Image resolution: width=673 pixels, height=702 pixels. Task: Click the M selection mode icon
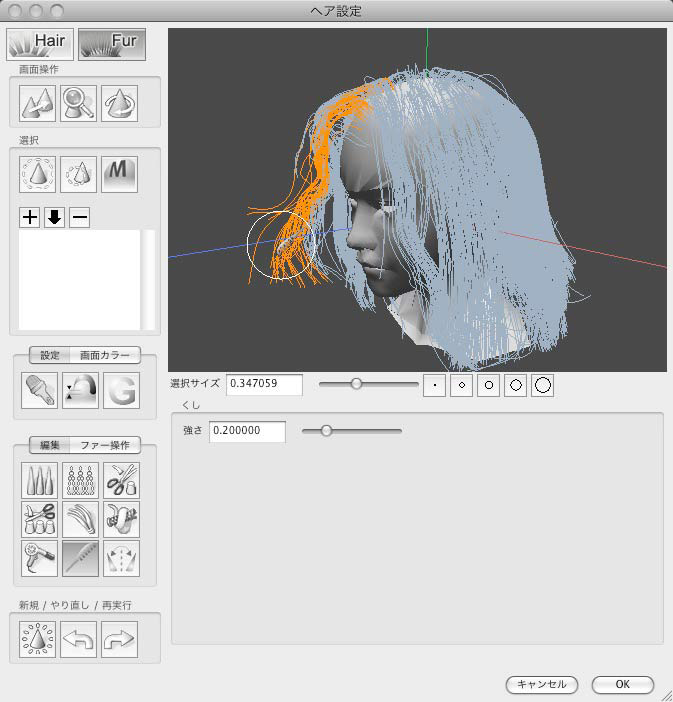click(x=120, y=174)
